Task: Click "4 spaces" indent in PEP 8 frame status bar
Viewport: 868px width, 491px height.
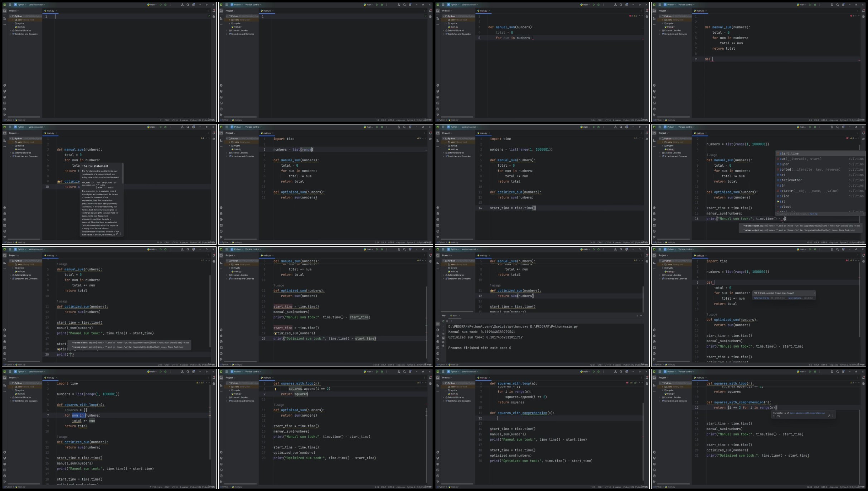Action: tap(833, 365)
